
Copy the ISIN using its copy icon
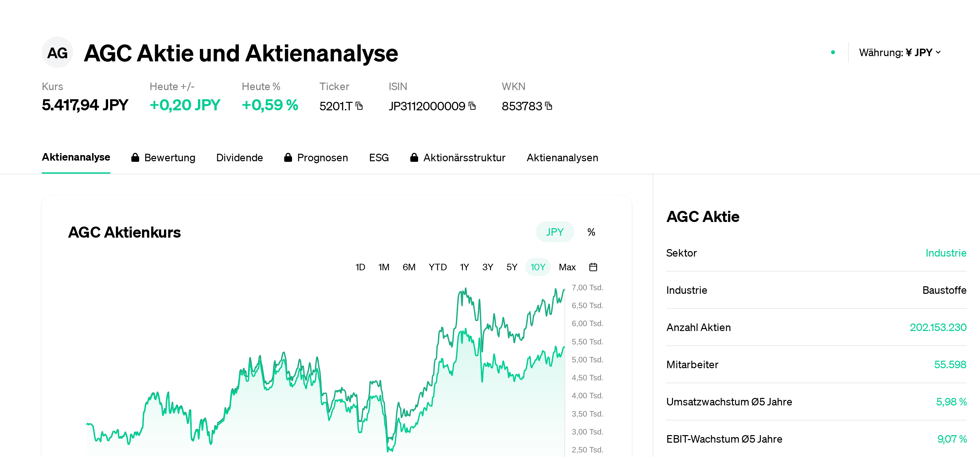tap(472, 106)
